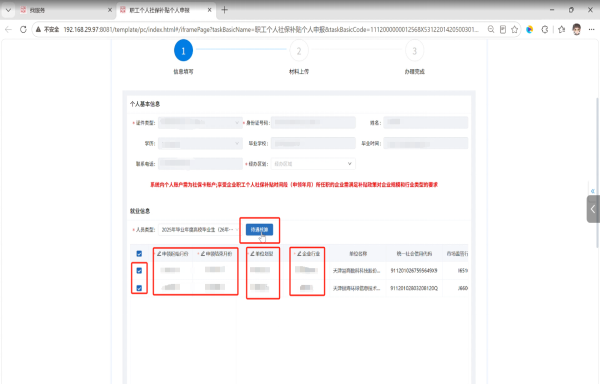Open the browser tab list chevron
The width and height of the screenshot is (600, 384).
pos(8,10)
